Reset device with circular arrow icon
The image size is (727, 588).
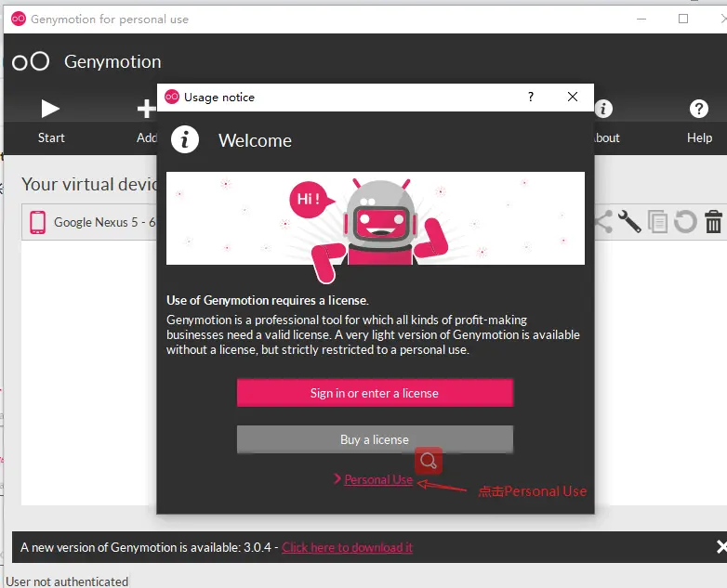[x=685, y=221]
